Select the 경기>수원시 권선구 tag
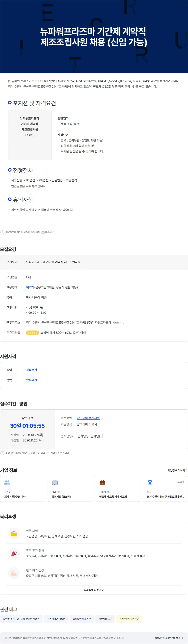Viewport: 188px width, 644px height. pos(129,619)
